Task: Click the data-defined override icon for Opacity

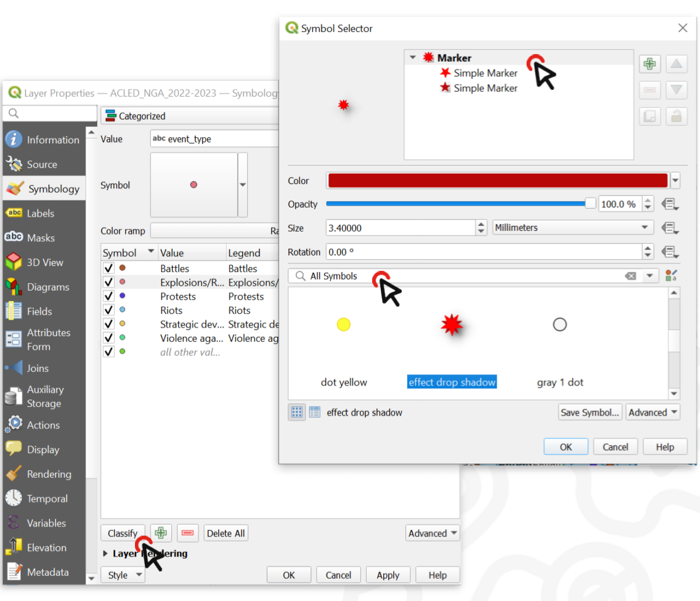Action: point(670,204)
